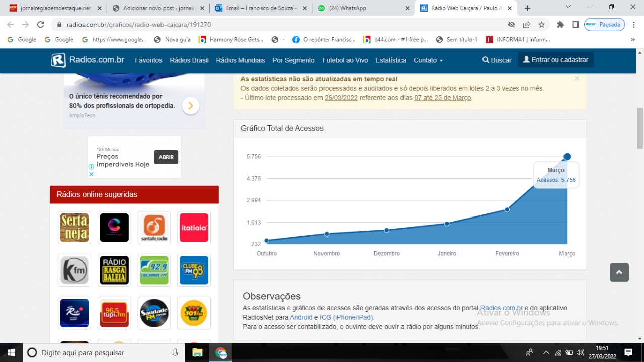Expand the Contato dropdown menu

(428, 60)
